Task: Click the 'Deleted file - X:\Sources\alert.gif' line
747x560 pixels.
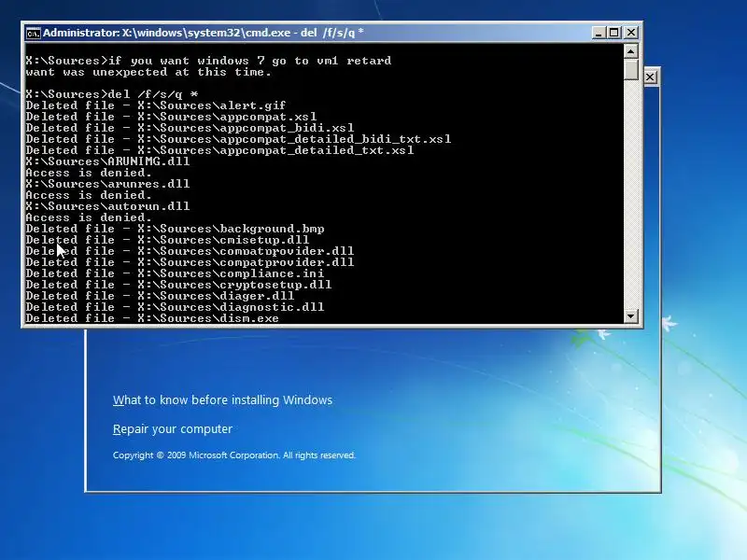Action: pyautogui.click(x=156, y=105)
